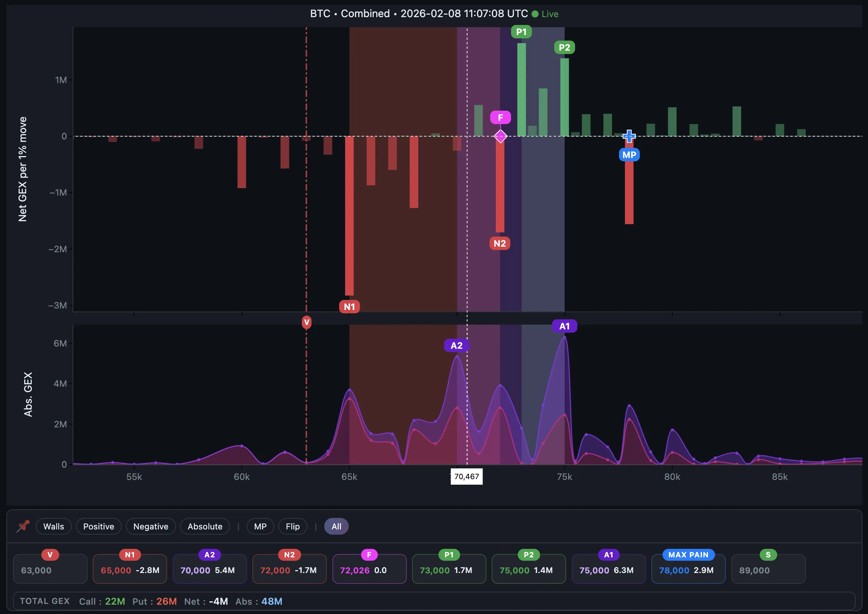
Task: Click the green Live status indicator
Action: tap(545, 14)
